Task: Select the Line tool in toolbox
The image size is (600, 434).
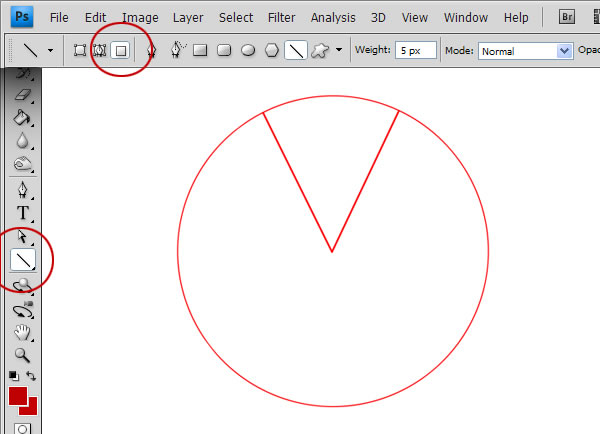Action: [x=23, y=260]
